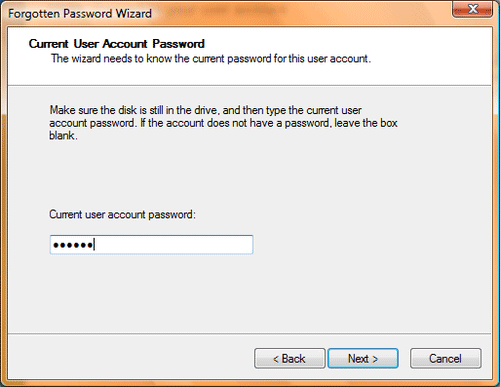Click "The wizard needs to know" subtitle
Viewport: 500px width, 387px height.
[x=211, y=59]
